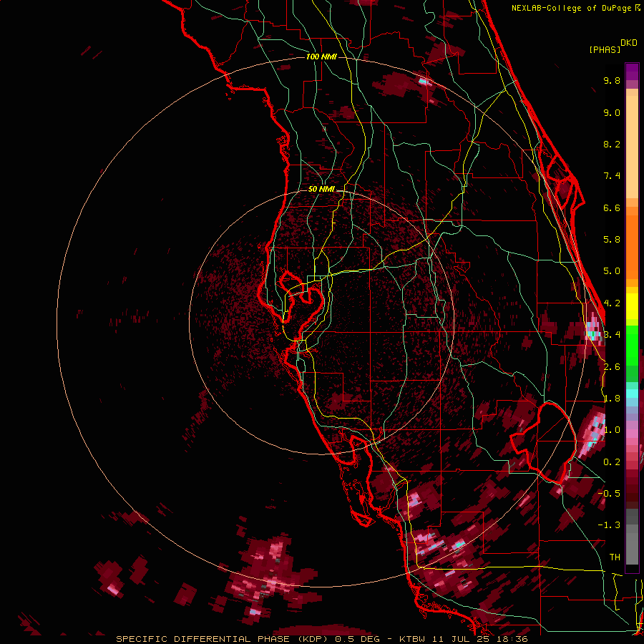Image resolution: width=644 pixels, height=644 pixels.
Task: Click the 9.0 value on color scale
Action: pyautogui.click(x=612, y=112)
